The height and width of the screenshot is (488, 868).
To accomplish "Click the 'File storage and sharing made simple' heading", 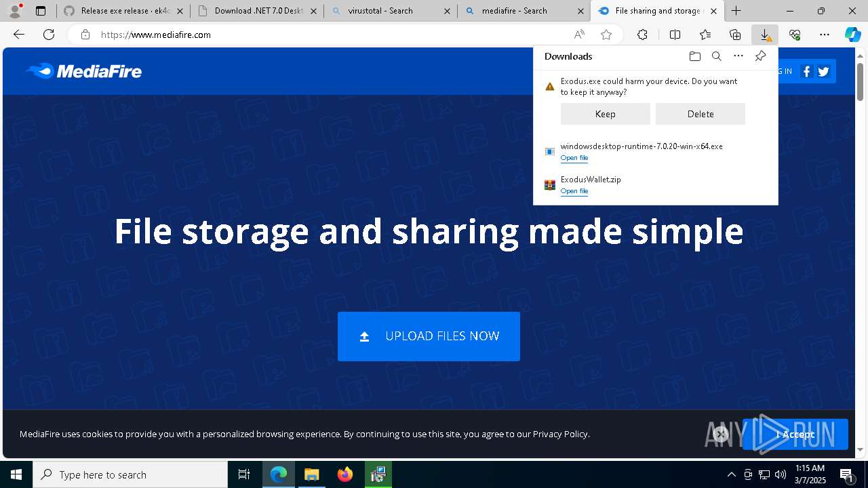I will coord(429,231).
